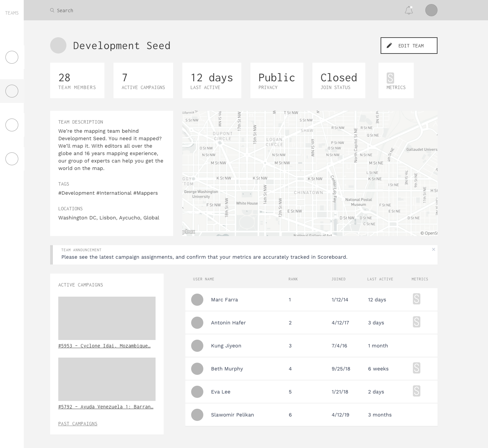Screen dimensions: 488x448
Task: Open the team Metrics Scoreboard icon
Action: tap(390, 78)
